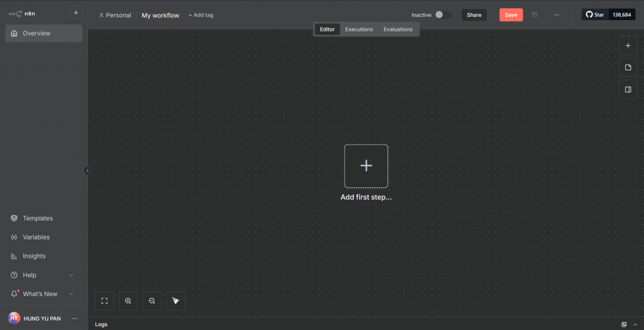Pop out the Logs panel
This screenshot has height=330, width=644.
(x=624, y=324)
